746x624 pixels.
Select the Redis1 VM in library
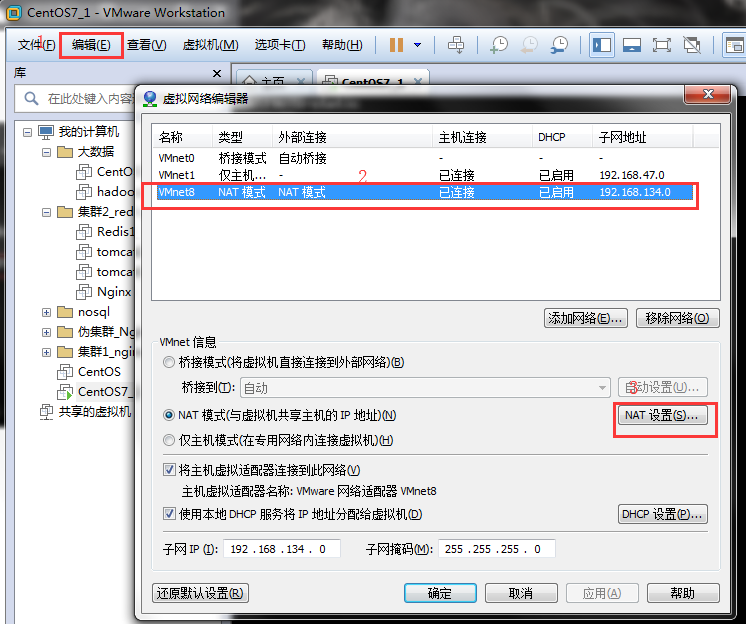tap(105, 232)
